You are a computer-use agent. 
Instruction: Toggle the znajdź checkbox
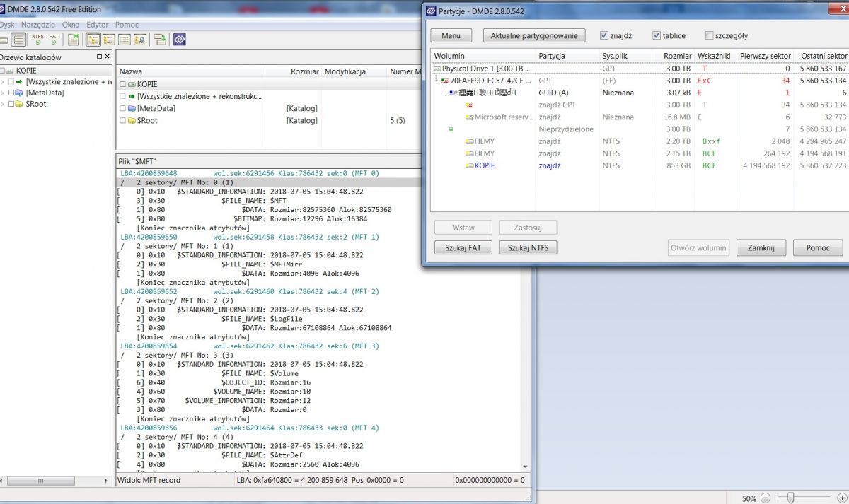(x=604, y=35)
